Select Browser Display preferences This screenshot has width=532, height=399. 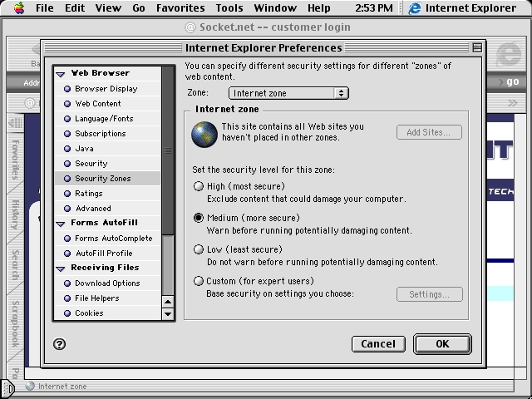pos(107,89)
